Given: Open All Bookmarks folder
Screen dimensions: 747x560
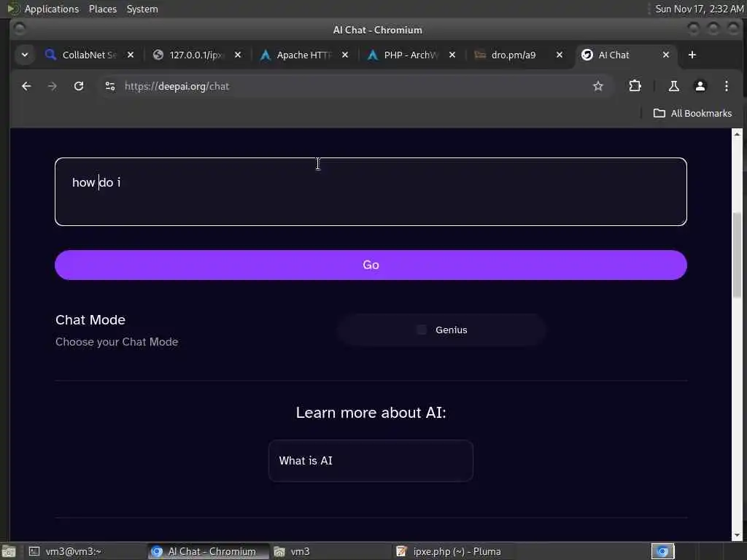Looking at the screenshot, I should tap(692, 113).
